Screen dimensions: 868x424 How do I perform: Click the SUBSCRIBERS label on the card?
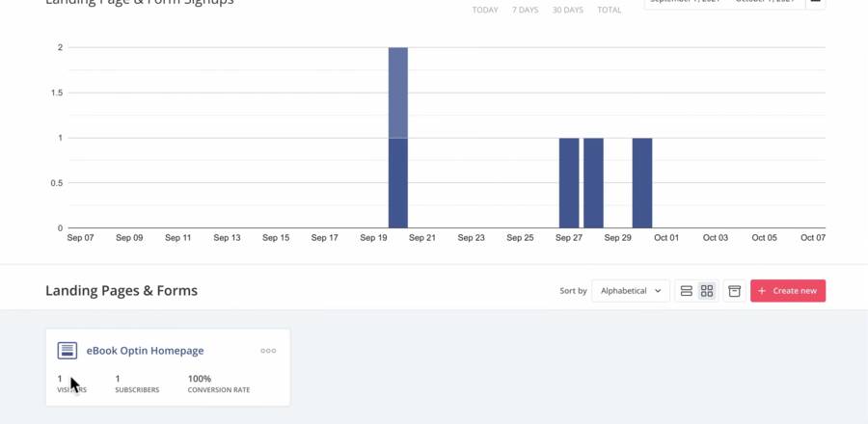pos(137,389)
